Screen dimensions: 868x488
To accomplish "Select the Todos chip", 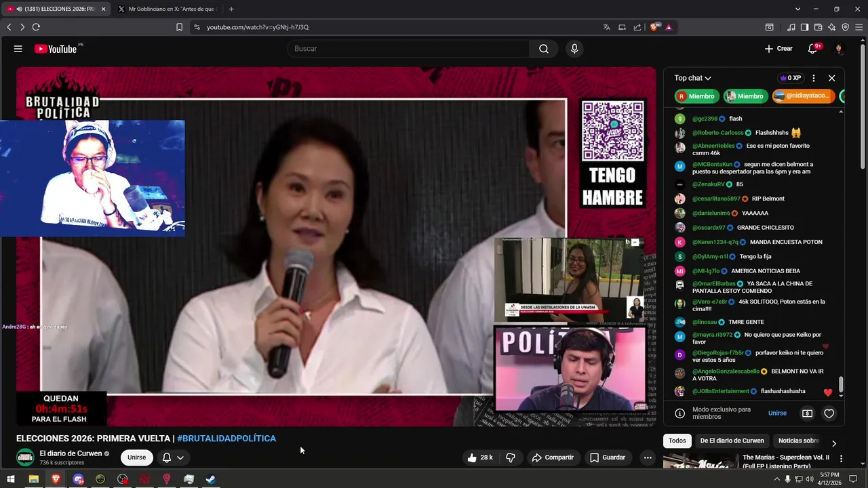I will click(x=677, y=441).
